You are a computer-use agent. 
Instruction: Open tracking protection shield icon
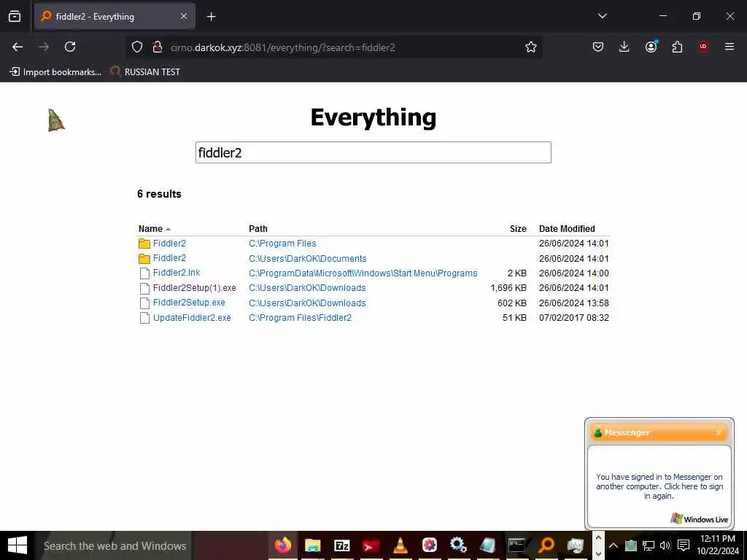137,47
